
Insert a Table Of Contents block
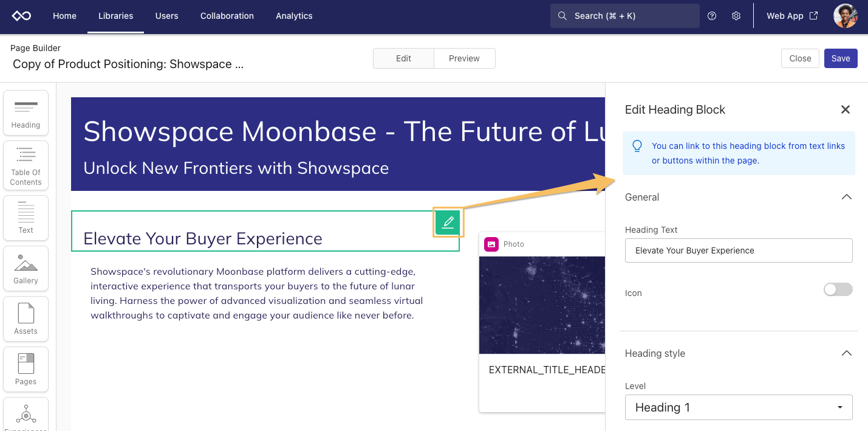pos(26,165)
